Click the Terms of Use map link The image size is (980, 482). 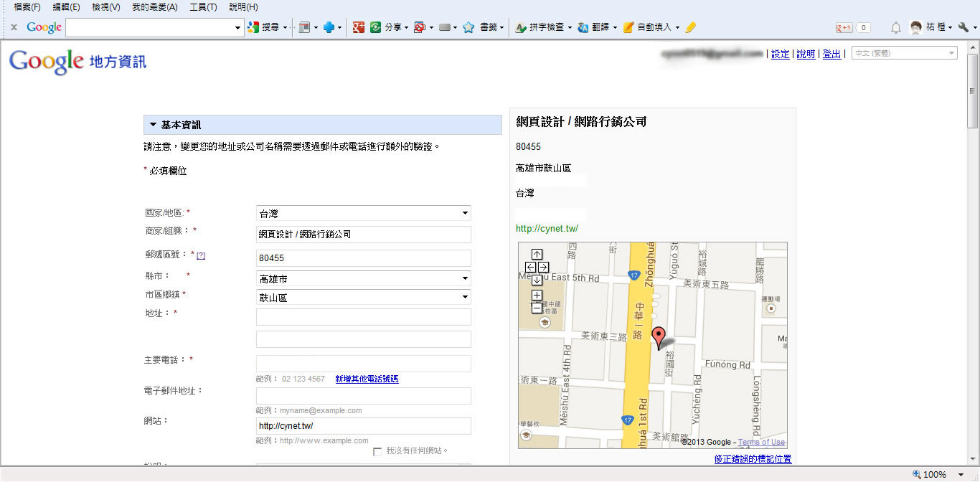(761, 442)
